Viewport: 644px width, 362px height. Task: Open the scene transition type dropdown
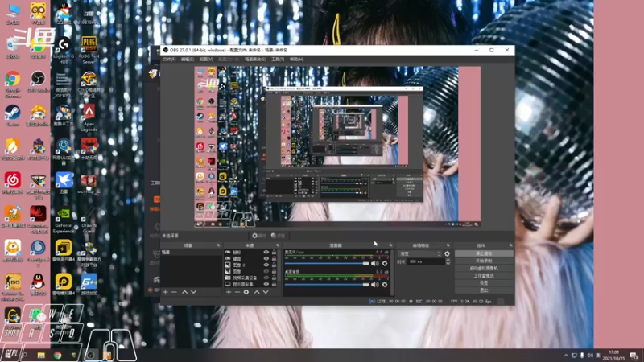pyautogui.click(x=419, y=253)
